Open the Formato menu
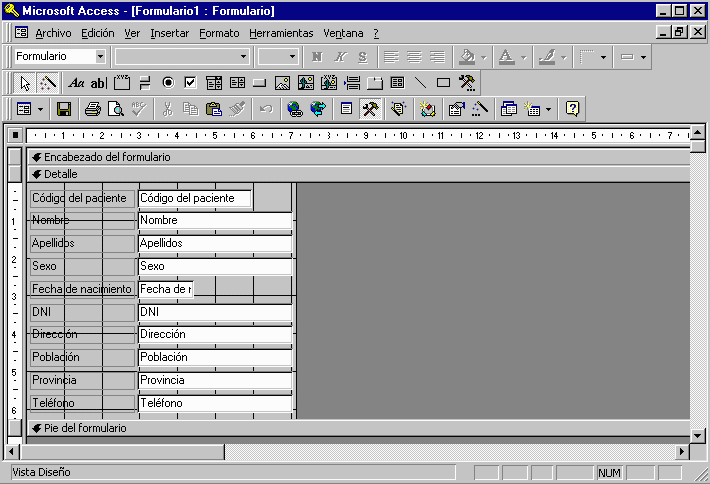 (219, 33)
